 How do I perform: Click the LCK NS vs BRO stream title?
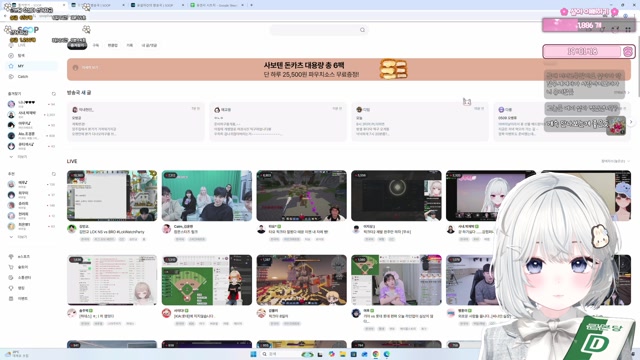pos(111,232)
